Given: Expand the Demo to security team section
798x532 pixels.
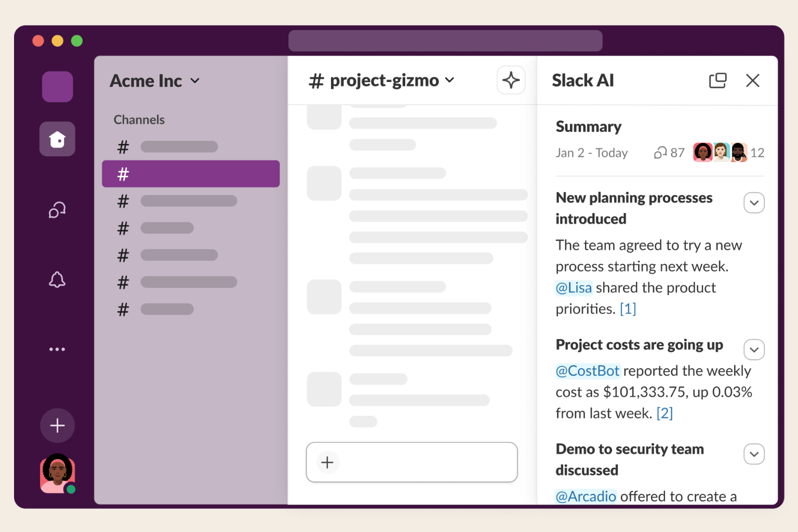Looking at the screenshot, I should point(754,454).
